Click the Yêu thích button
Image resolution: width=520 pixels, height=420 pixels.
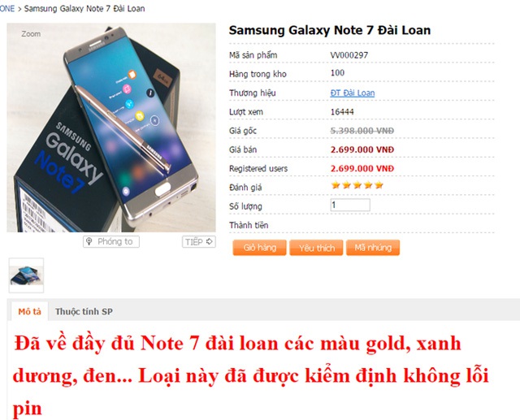316,248
